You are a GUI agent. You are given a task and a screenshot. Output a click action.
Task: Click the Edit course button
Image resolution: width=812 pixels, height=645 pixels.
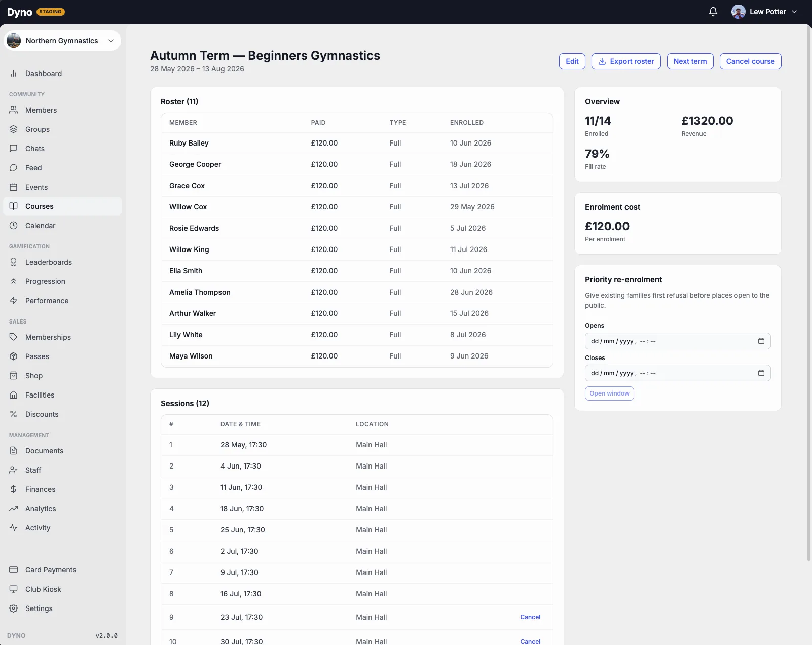pos(572,61)
